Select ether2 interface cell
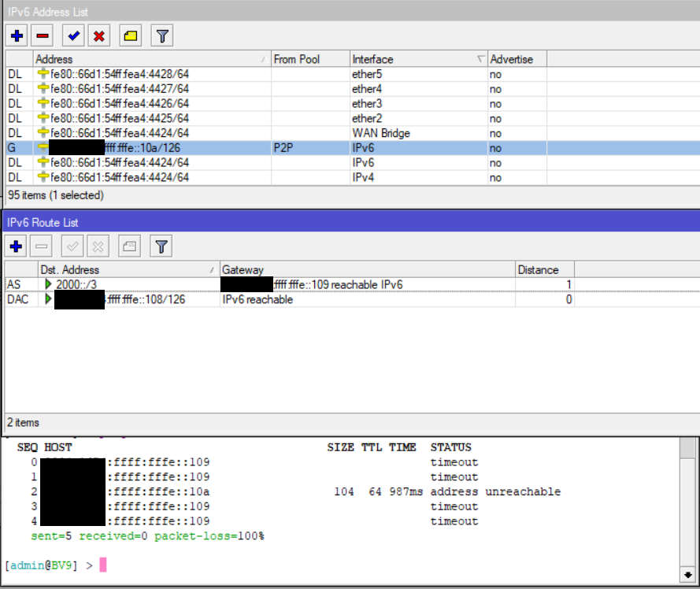Screen dimensions: 700x589 (418, 118)
